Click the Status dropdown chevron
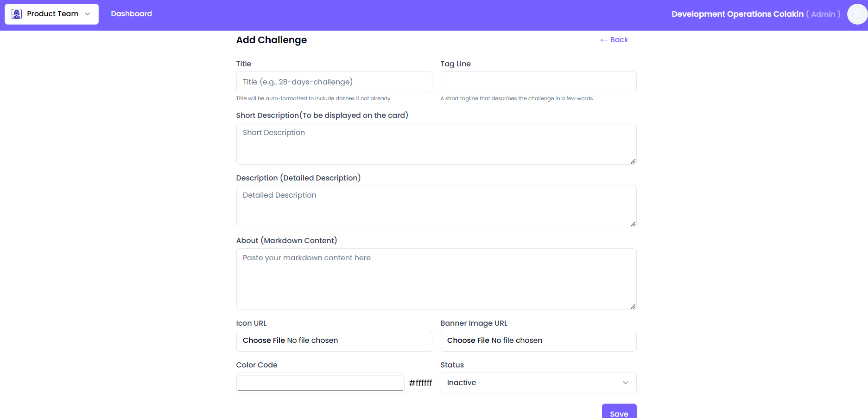Image resolution: width=868 pixels, height=418 pixels. [x=625, y=383]
